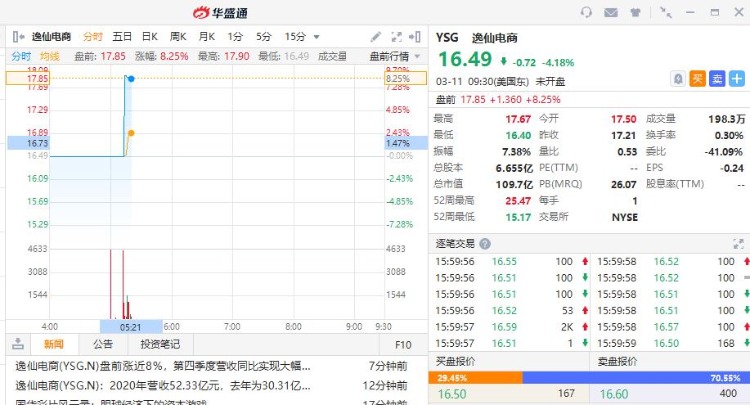Viewport: 750px width, 405px height.
Task: Click the 华盛通 app logo
Action: (221, 13)
